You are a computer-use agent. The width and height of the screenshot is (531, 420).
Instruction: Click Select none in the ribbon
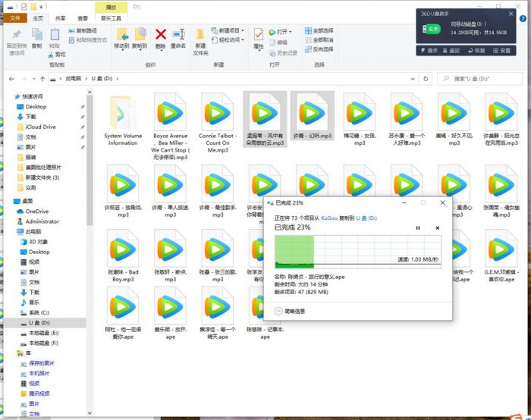322,39
